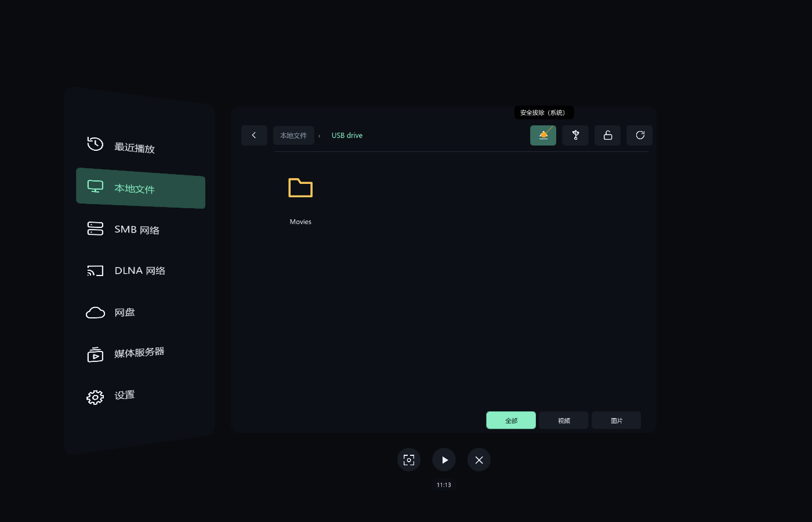The height and width of the screenshot is (522, 812).
Task: Select the 本地文件 breadcrumb
Action: 293,135
